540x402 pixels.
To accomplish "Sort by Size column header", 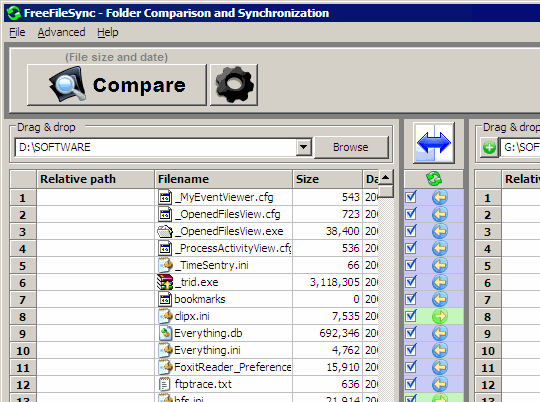I will 328,179.
